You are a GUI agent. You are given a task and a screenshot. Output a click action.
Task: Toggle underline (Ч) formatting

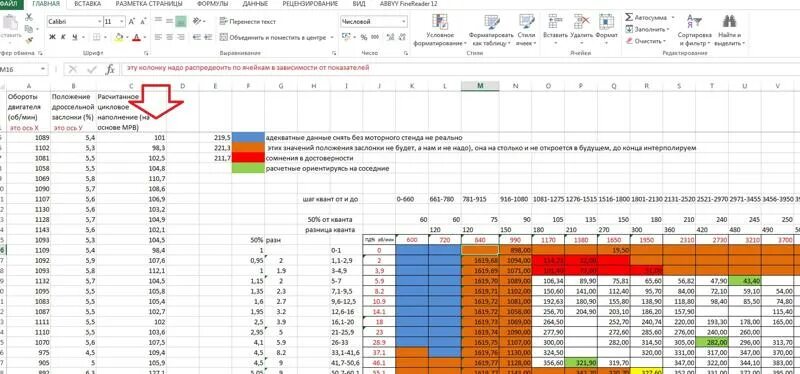(75, 37)
